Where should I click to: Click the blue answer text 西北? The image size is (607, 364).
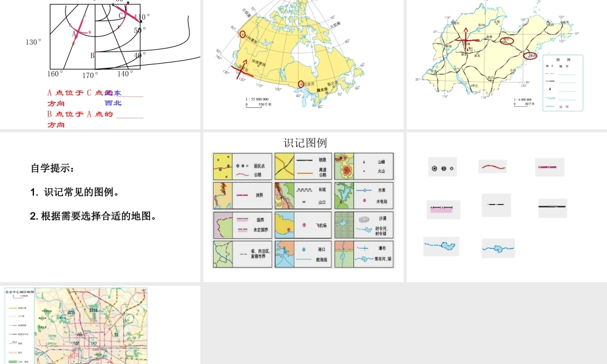(113, 103)
